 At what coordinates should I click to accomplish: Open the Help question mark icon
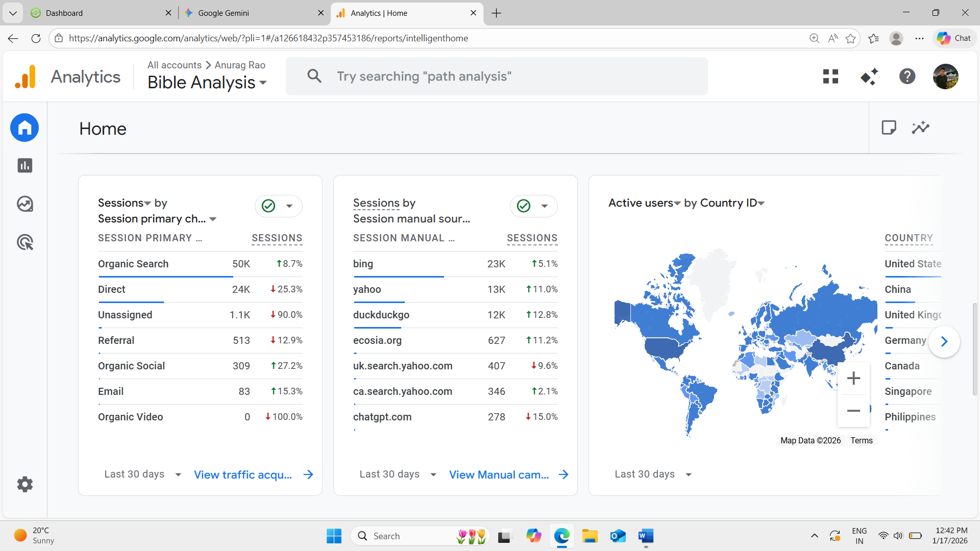click(907, 77)
